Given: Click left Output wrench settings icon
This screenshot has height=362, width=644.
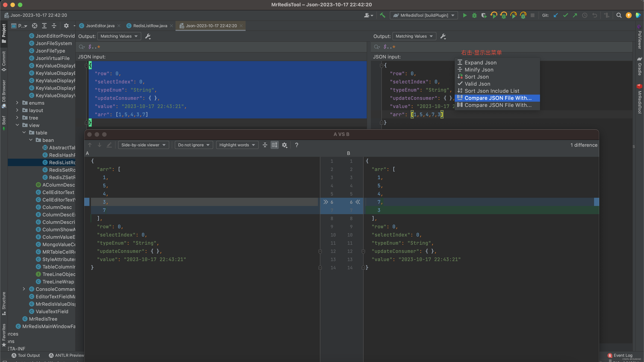Looking at the screenshot, I should pos(148,36).
